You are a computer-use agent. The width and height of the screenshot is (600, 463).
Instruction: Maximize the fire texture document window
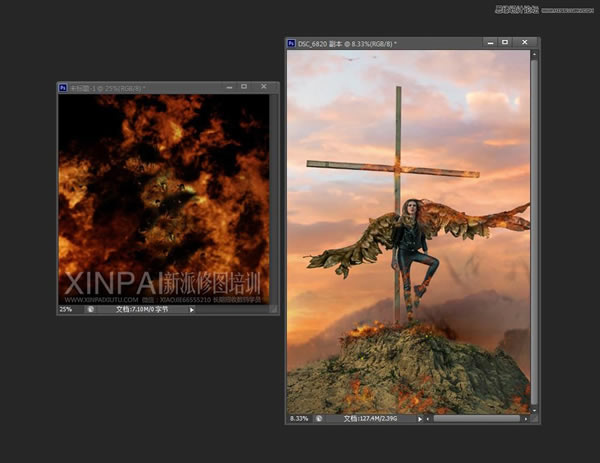pos(244,87)
